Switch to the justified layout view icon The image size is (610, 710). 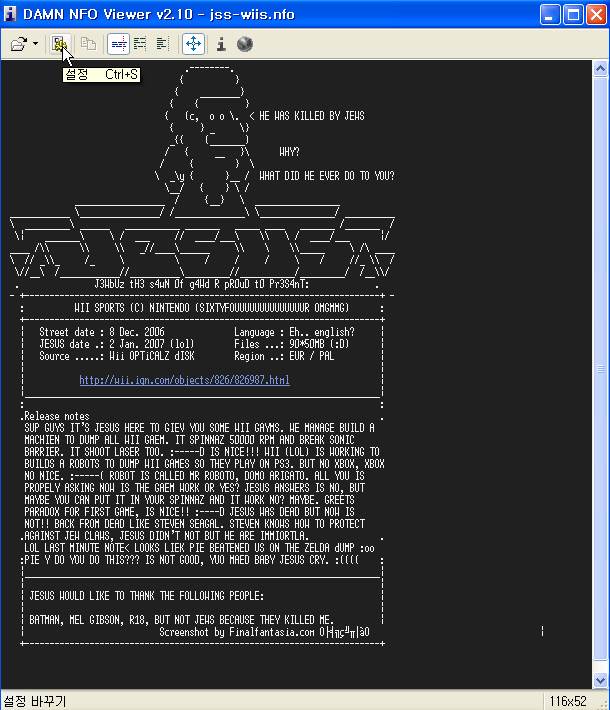140,44
